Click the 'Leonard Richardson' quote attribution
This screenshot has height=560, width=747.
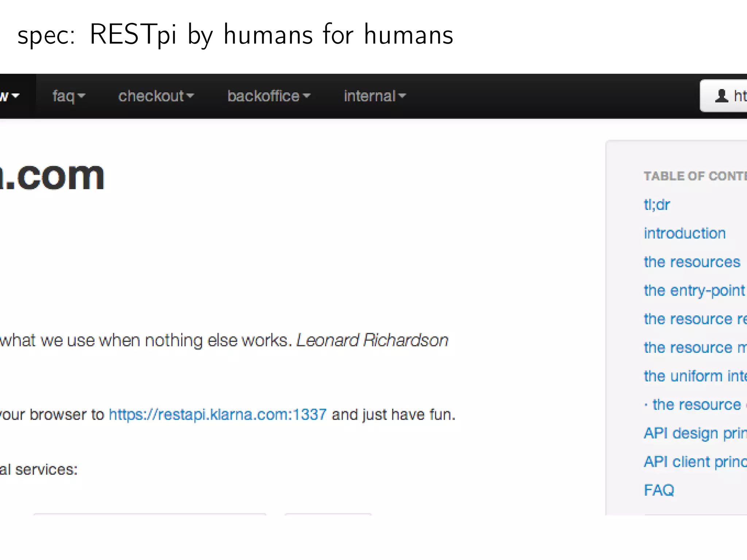click(x=372, y=341)
